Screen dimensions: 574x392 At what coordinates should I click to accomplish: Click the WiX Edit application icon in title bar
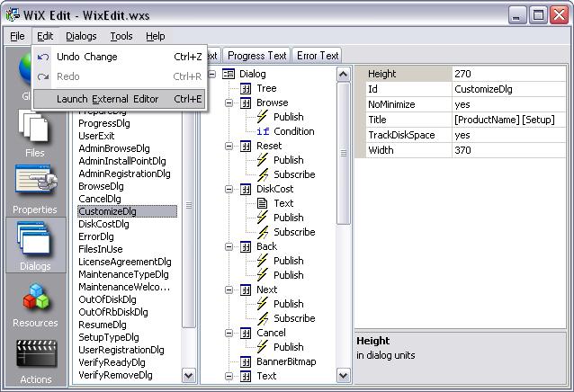point(13,15)
